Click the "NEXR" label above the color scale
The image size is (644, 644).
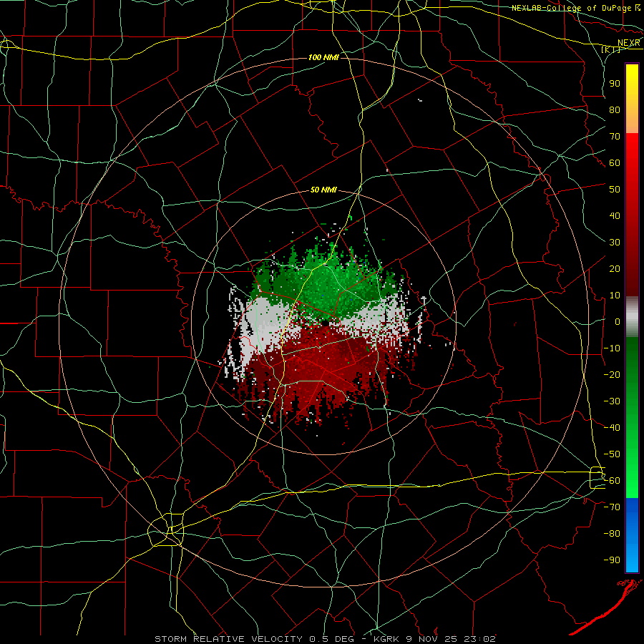(x=629, y=43)
